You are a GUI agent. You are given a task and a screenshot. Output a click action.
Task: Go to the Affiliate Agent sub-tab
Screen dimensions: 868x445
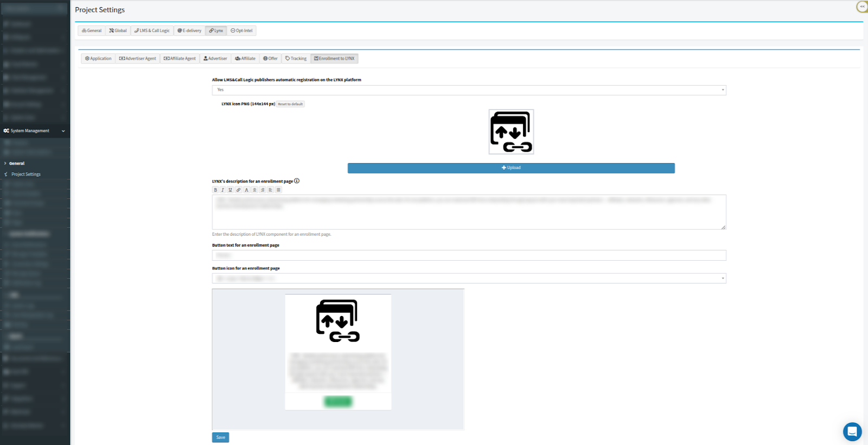(x=180, y=59)
